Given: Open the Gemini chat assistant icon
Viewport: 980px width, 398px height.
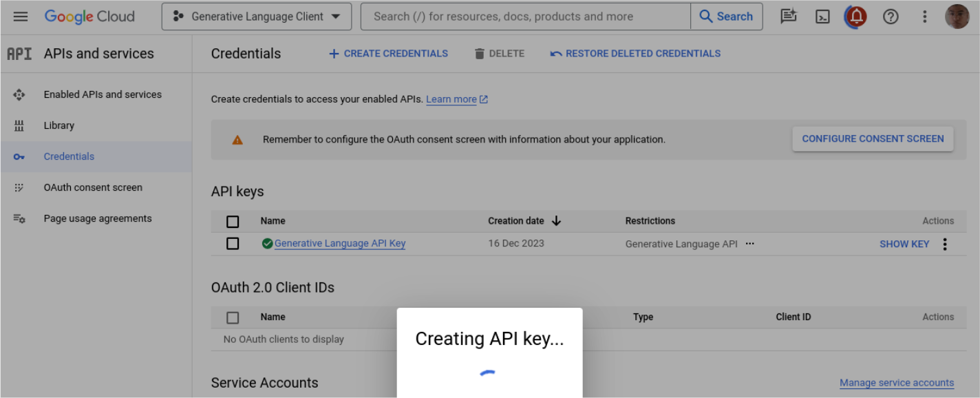Looking at the screenshot, I should click(789, 17).
